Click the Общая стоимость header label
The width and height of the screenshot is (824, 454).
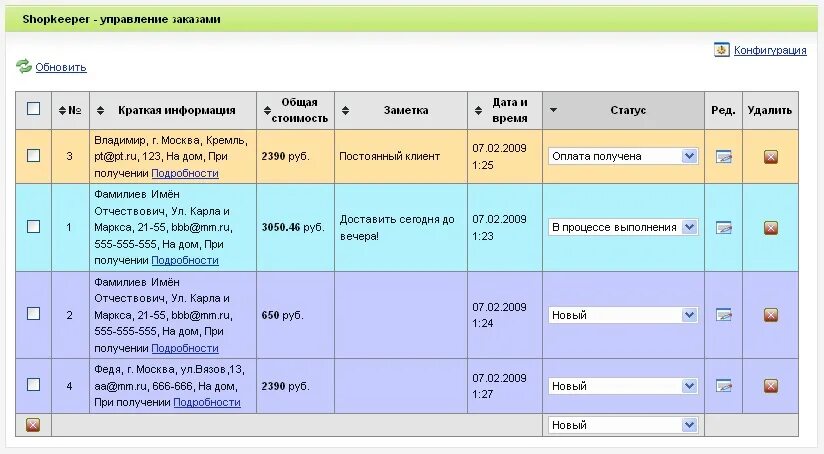[300, 110]
